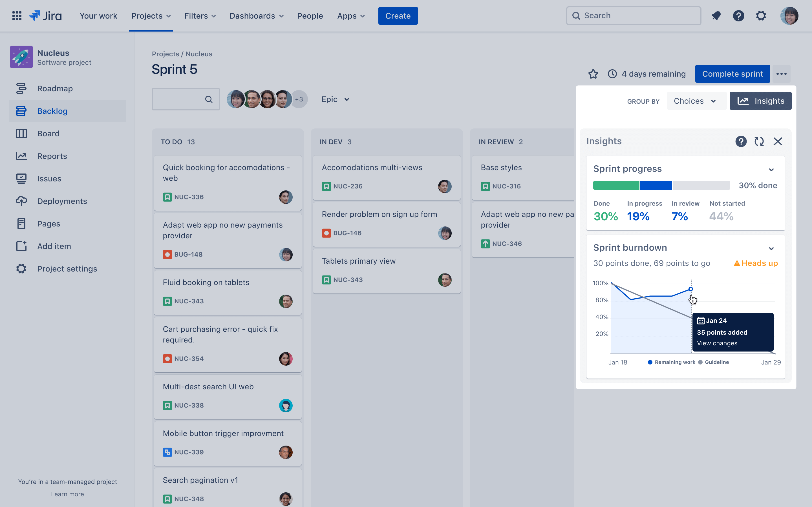Go to Roadmap in sidebar

[x=55, y=88]
